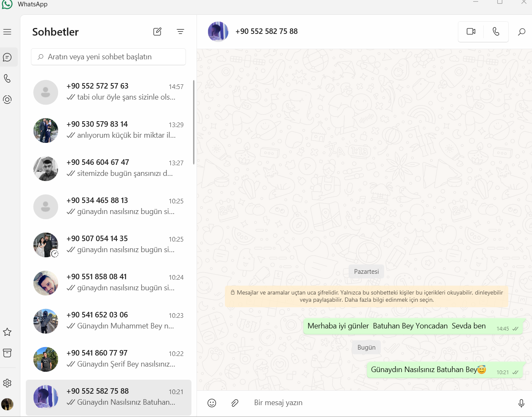Click the avatar of +90 541 652 03 06

(46, 321)
